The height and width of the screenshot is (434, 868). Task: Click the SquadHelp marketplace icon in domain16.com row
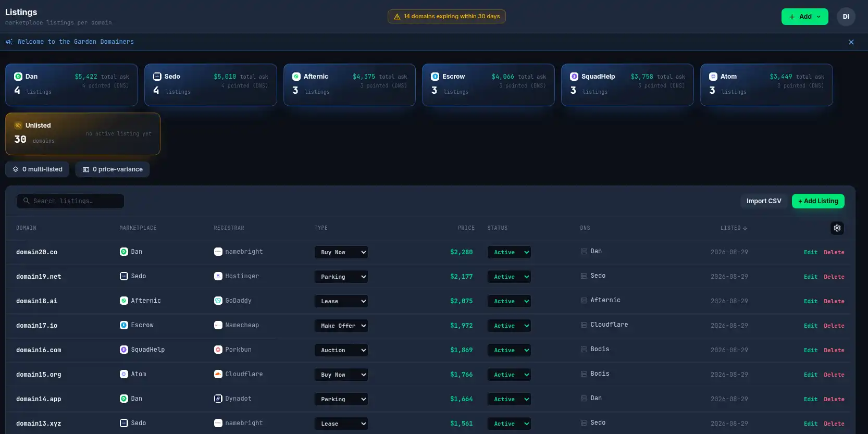[124, 350]
